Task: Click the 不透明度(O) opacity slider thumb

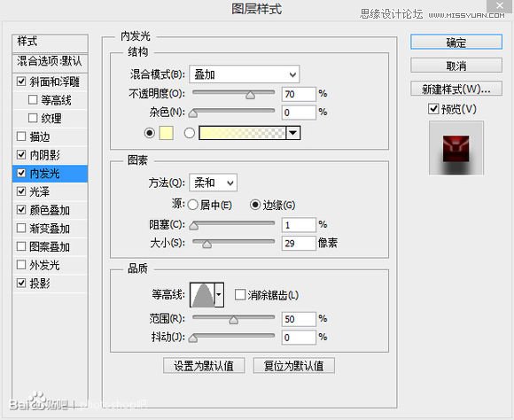Action: pos(251,95)
